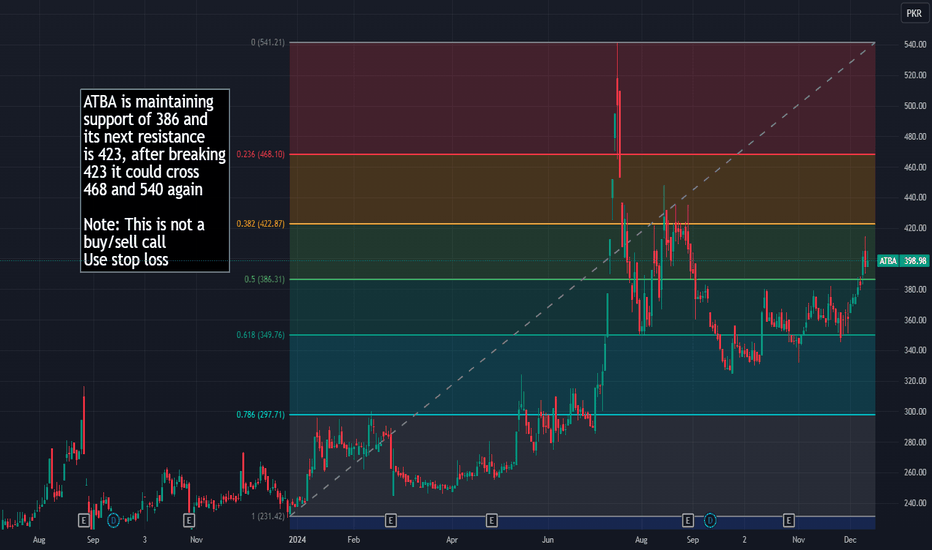Select the Fibonacci 1 (231.42) level label
The width and height of the screenshot is (932, 550).
[267, 516]
